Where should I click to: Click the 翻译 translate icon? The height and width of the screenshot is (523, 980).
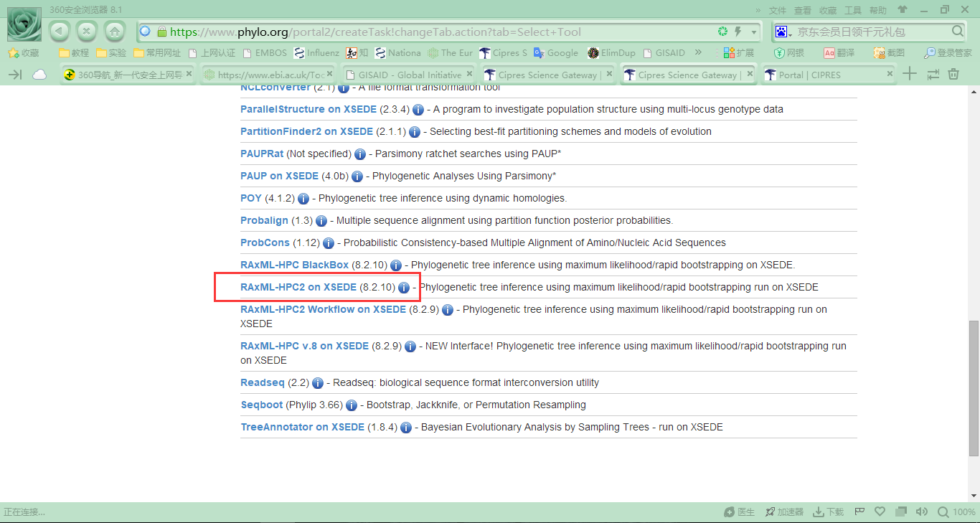tap(839, 52)
